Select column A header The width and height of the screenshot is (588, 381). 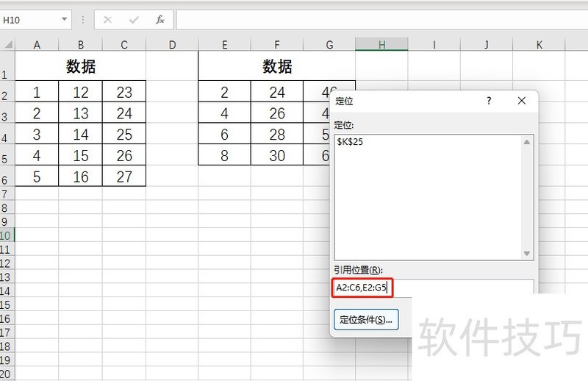point(37,45)
